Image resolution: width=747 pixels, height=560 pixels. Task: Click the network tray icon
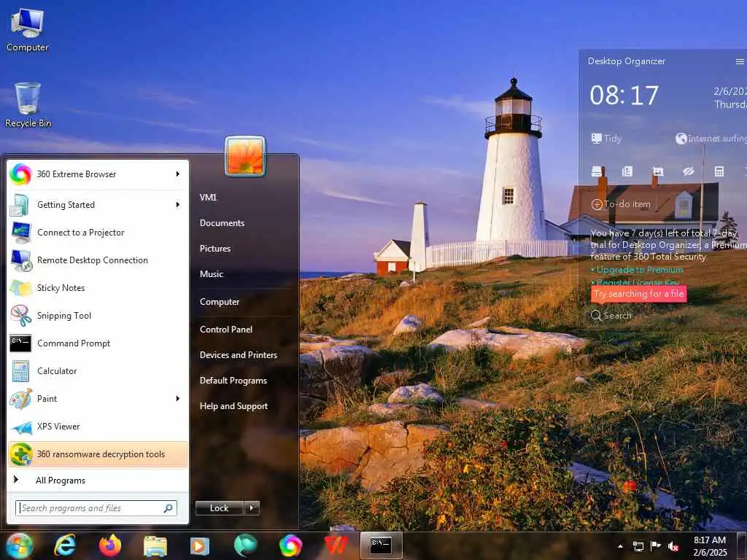(x=638, y=546)
